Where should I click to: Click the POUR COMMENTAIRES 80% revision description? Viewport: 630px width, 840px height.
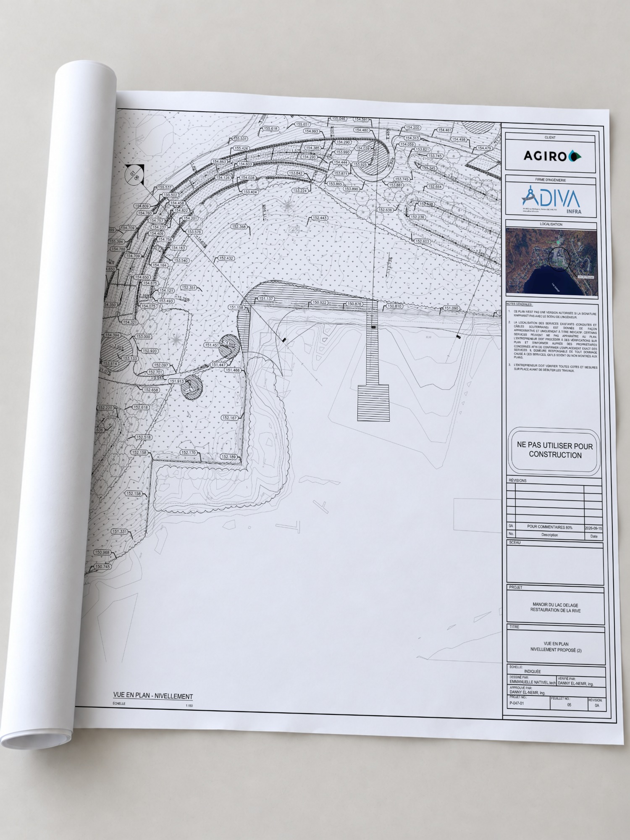pyautogui.click(x=549, y=528)
